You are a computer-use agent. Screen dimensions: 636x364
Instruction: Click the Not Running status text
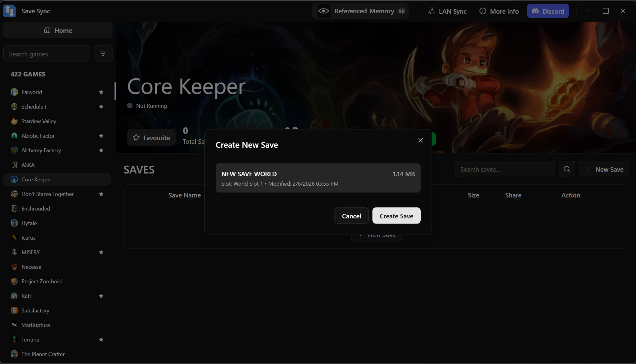[151, 106]
